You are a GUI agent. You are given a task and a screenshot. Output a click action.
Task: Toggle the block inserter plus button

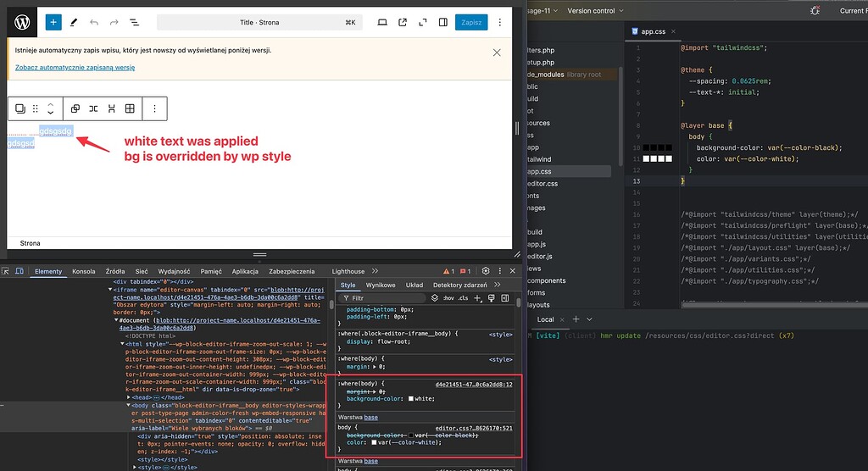tap(53, 22)
